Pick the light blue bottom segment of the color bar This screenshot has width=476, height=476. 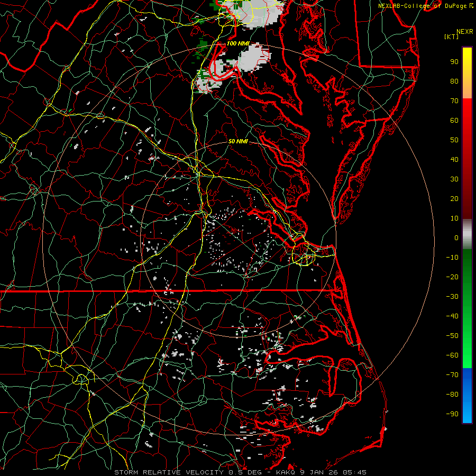[x=467, y=414]
